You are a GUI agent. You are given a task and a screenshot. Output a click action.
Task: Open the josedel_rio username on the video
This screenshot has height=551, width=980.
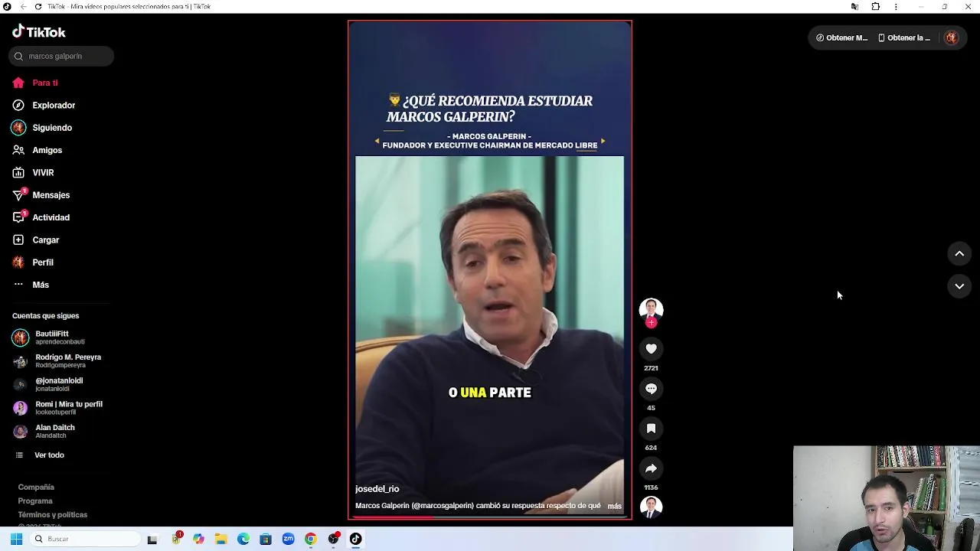377,489
